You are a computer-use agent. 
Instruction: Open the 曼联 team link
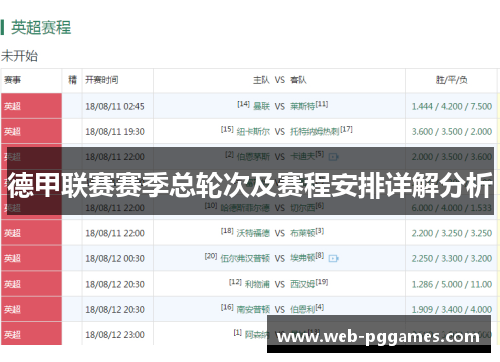[261, 106]
